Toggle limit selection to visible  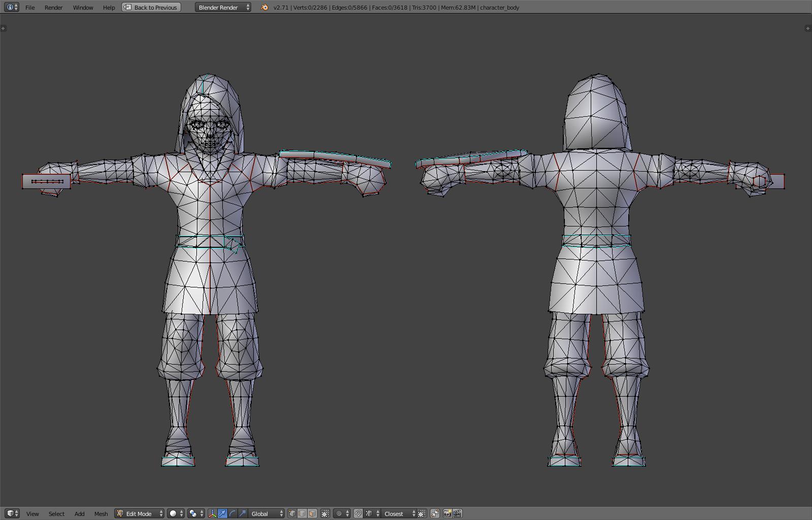(325, 513)
